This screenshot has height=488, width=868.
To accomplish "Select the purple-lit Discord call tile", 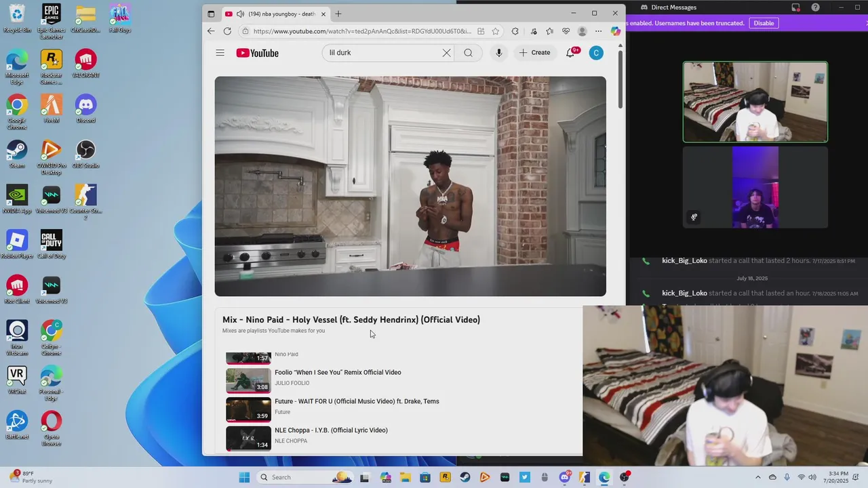I will (x=755, y=188).
